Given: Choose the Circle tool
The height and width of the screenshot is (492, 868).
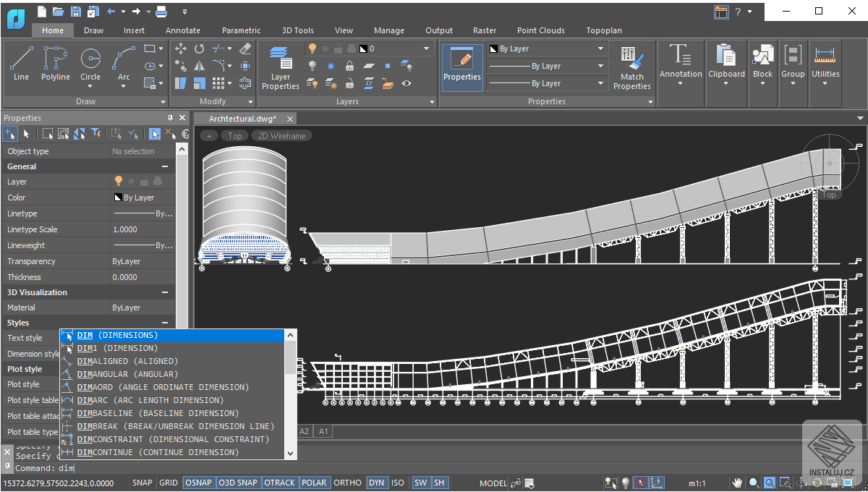Looking at the screenshot, I should point(90,64).
